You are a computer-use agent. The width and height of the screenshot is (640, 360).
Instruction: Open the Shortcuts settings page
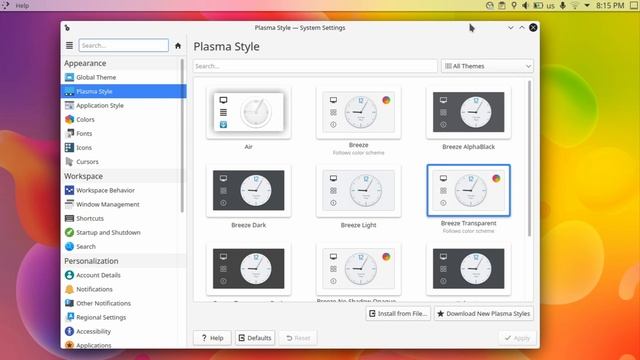pos(122,218)
